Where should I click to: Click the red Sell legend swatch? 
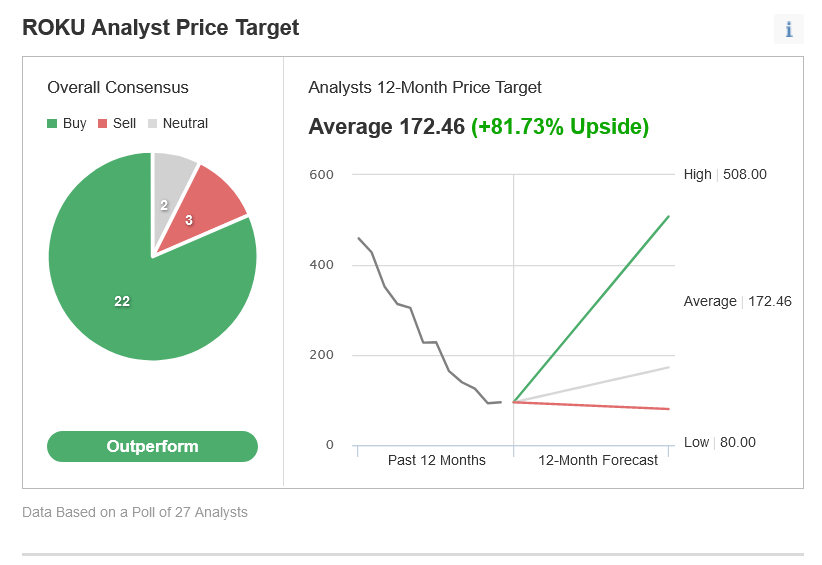[x=102, y=124]
